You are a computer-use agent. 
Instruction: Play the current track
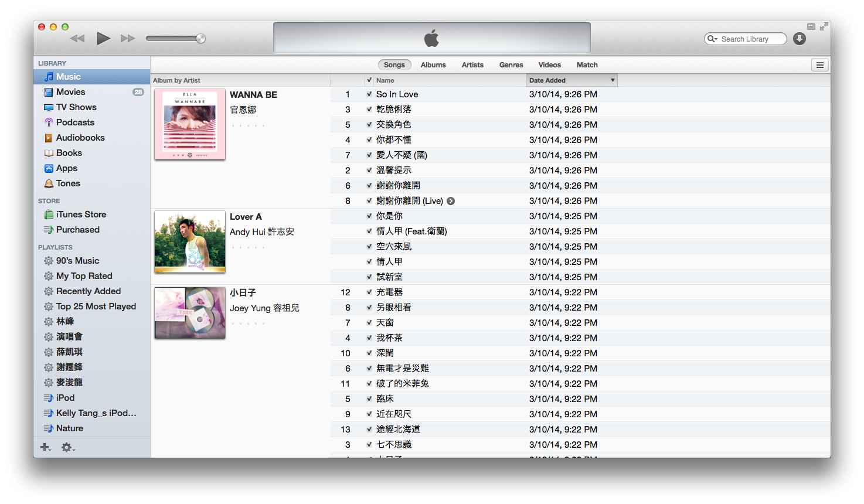coord(103,39)
